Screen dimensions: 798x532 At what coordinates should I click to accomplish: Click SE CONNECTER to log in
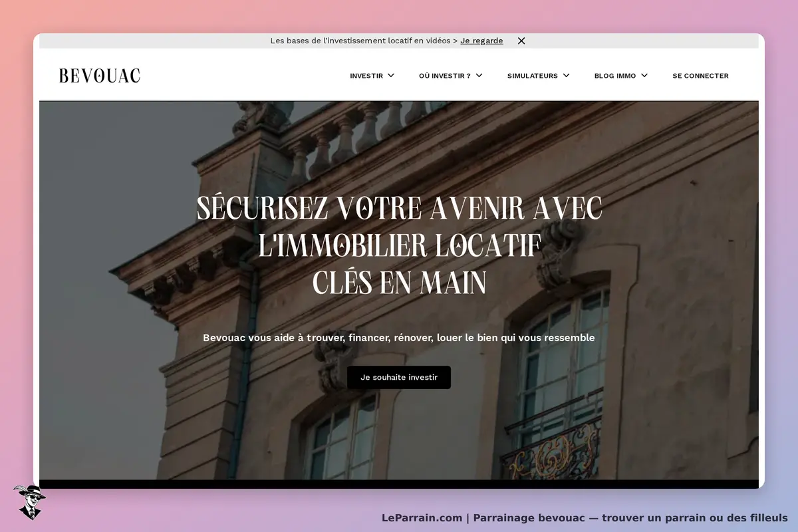point(700,76)
